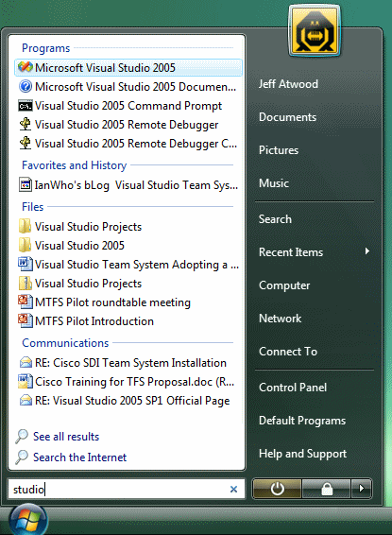This screenshot has width=392, height=535.
Task: Click the PowerPoint icon for MTFS Pilot Introduction
Action: pyautogui.click(x=26, y=320)
